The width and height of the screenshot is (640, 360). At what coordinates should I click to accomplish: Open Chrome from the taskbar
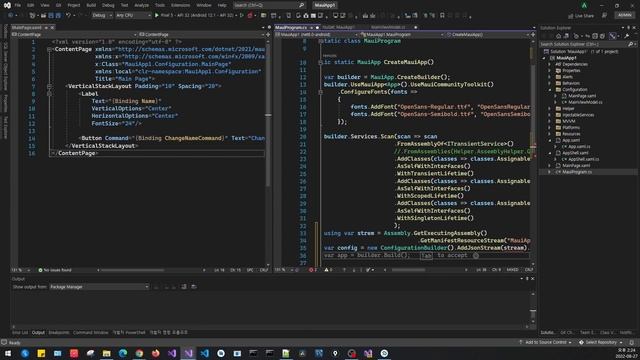coord(139,353)
